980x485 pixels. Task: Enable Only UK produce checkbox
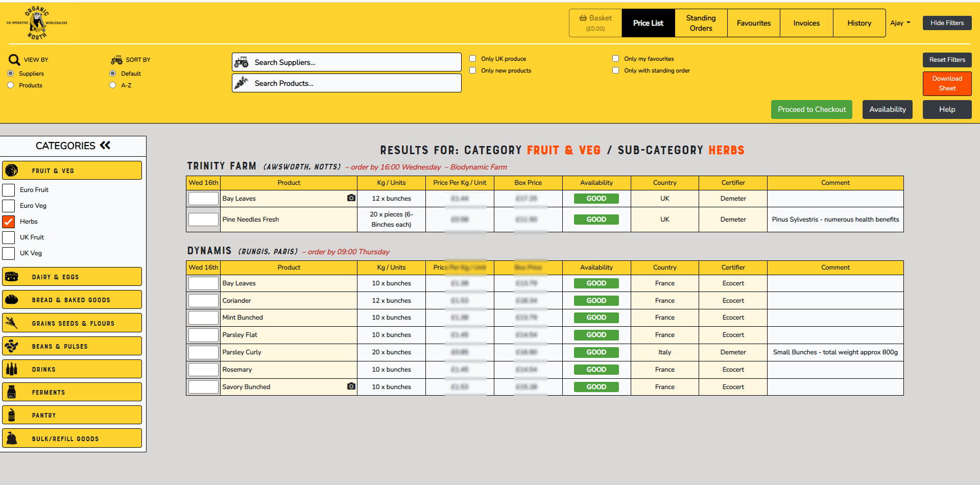(473, 59)
